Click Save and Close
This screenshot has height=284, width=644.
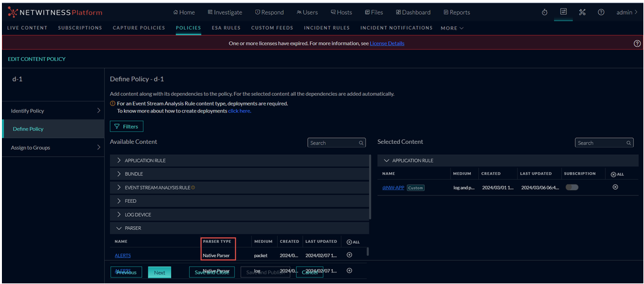pos(211,272)
